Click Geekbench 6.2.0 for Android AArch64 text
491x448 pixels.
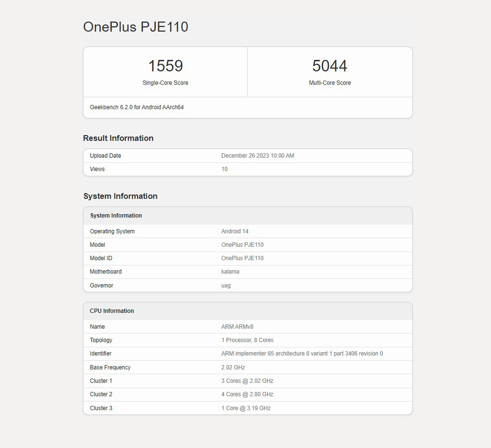(x=137, y=107)
